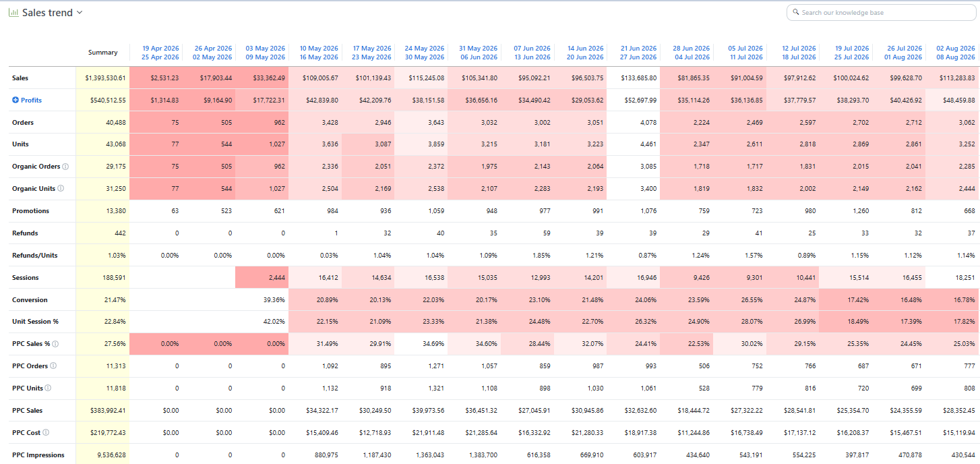This screenshot has height=464, width=980.
Task: Click the Summary column header
Action: [102, 53]
